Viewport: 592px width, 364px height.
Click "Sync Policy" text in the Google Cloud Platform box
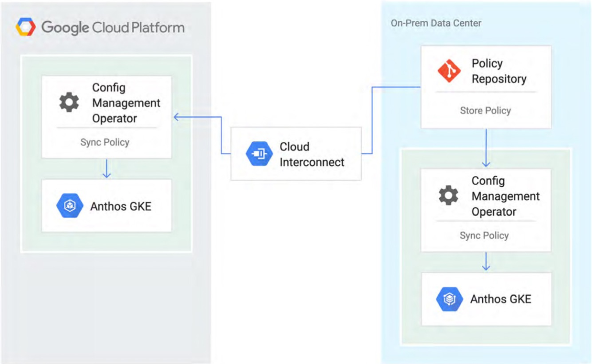click(x=105, y=142)
